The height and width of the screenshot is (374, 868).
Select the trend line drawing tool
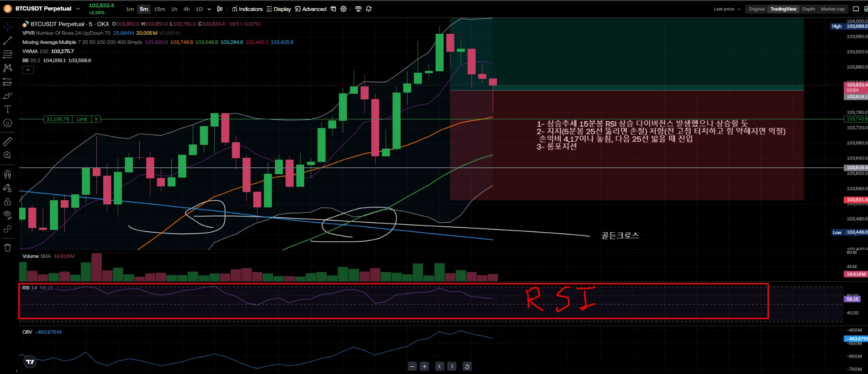8,41
